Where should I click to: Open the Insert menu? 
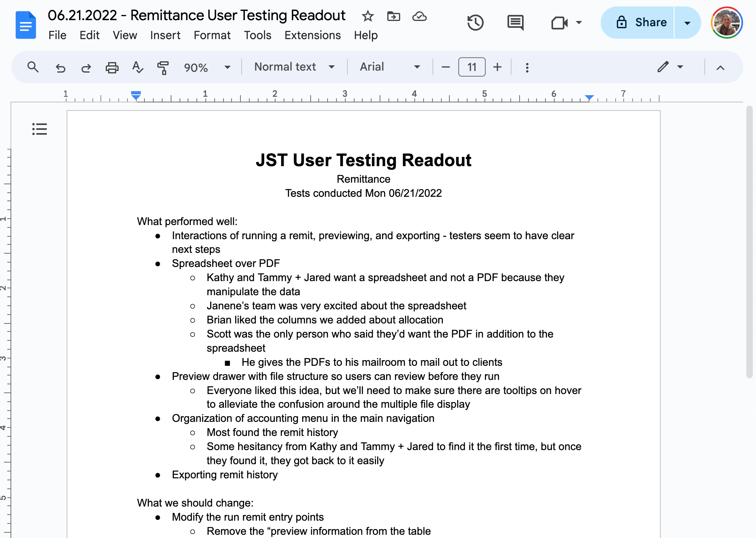[x=165, y=35]
